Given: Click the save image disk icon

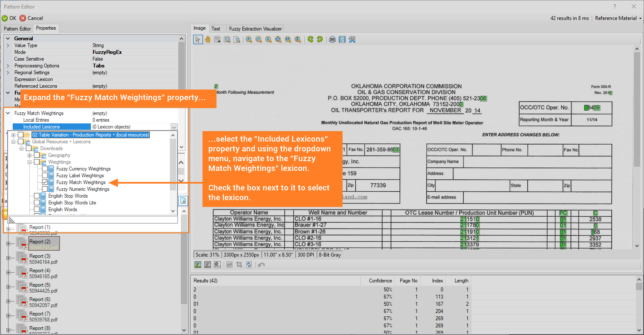Looking at the screenshot, I should pos(342,39).
